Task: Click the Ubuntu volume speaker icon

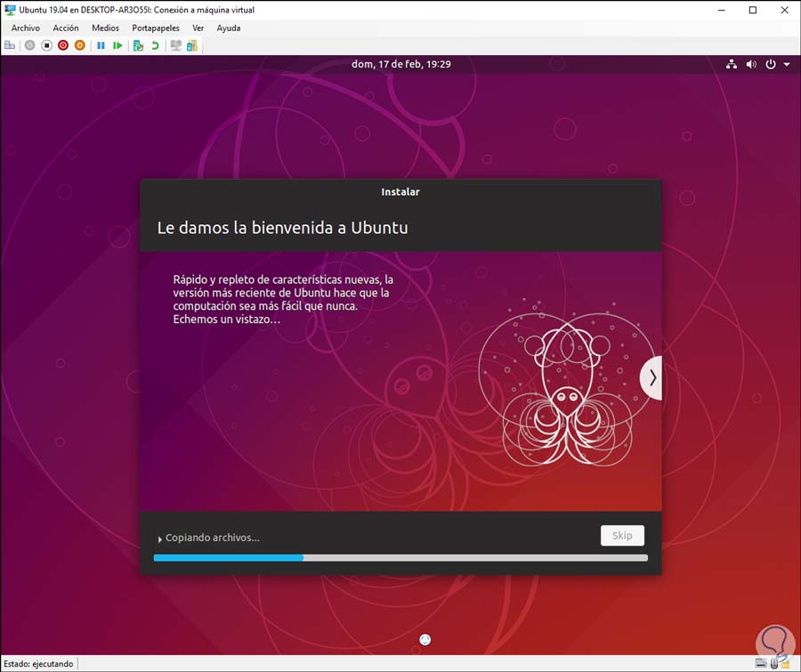Action: (751, 64)
